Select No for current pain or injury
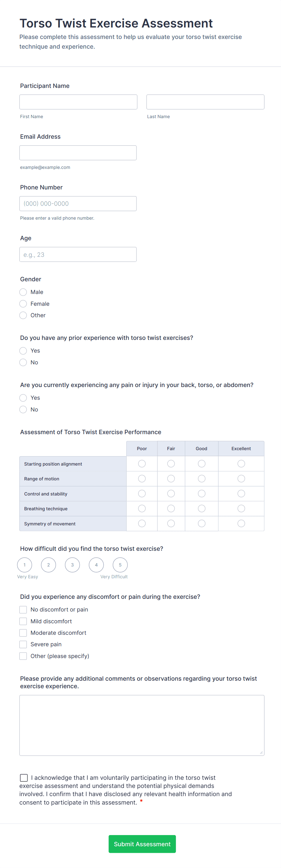The image size is (281, 868). [23, 409]
